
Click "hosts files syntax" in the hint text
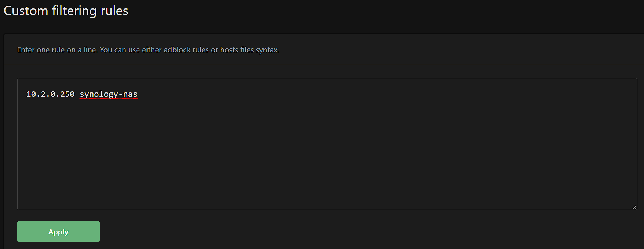pyautogui.click(x=249, y=50)
